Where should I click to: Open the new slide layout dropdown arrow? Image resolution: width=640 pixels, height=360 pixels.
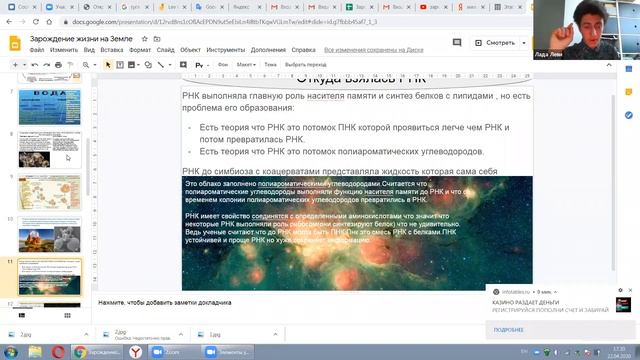[x=24, y=65]
